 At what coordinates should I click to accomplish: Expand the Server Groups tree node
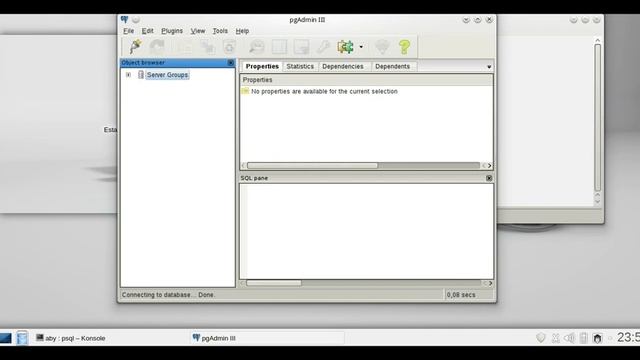(128, 75)
